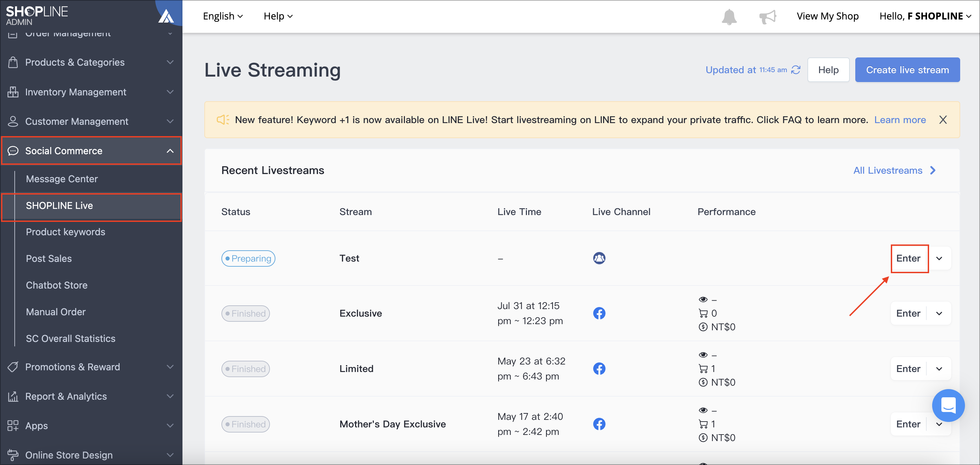Screen dimensions: 980x465
Task: Select SHOPLINE Live in the sidebar
Action: [x=92, y=206]
